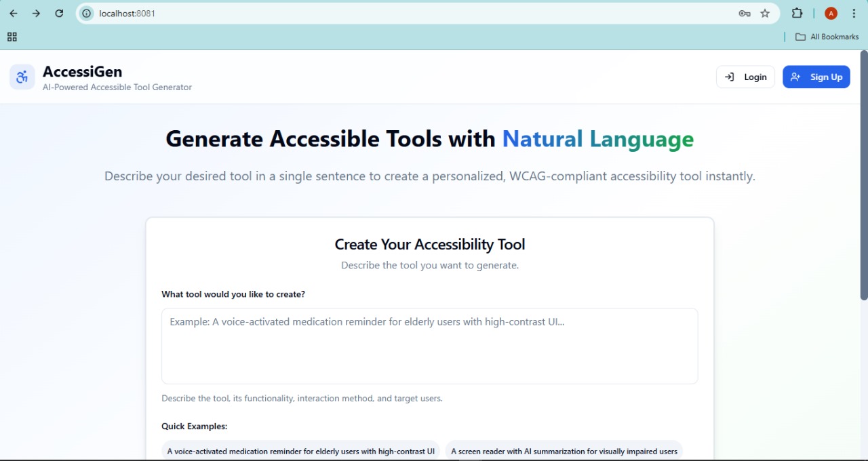
Task: Open the apps grid in bookmarks bar
Action: (12, 37)
